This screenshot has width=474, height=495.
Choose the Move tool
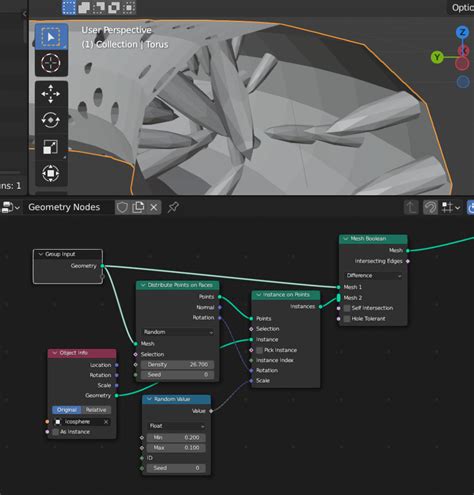(51, 94)
